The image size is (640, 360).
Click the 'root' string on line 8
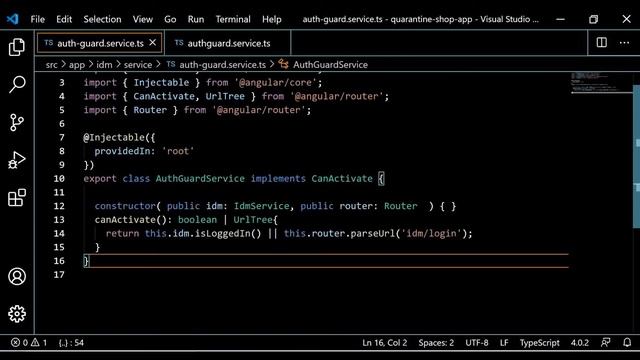[178, 151]
